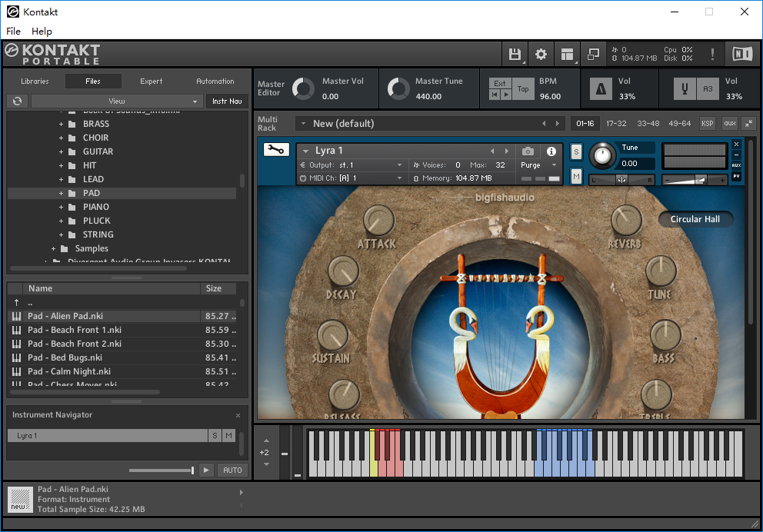This screenshot has width=763, height=532.
Task: Minimize the Lyra 1 instrument header
Action: coord(737,155)
